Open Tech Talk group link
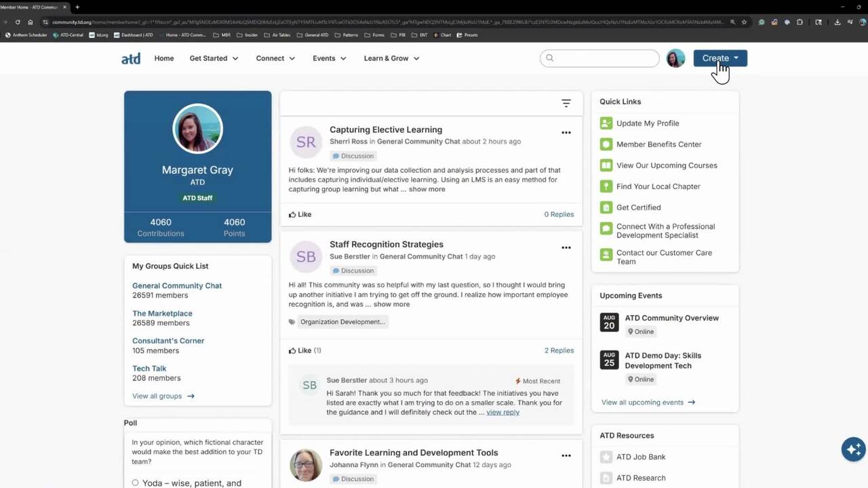The height and width of the screenshot is (488, 868). coord(149,369)
